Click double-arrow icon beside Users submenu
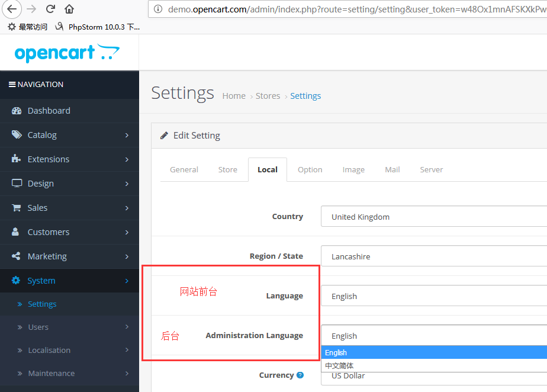 point(20,327)
